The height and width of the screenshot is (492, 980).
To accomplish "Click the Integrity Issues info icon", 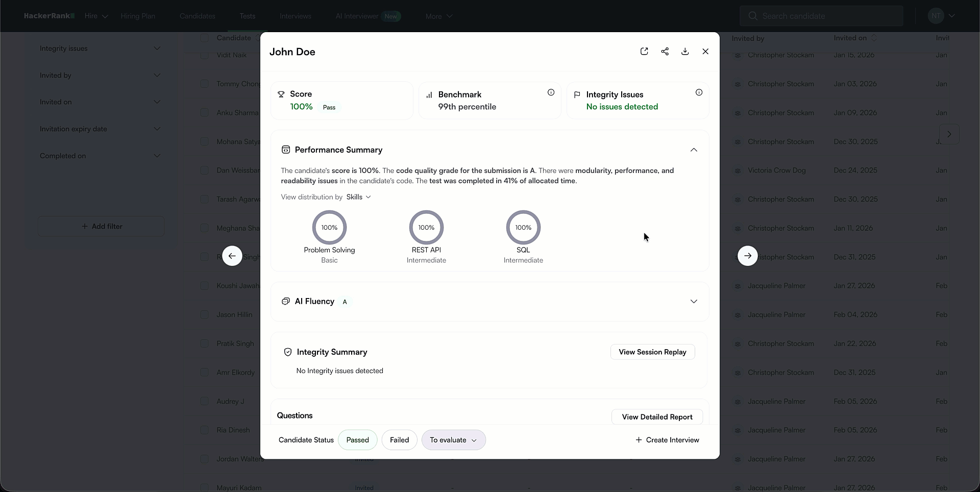I will (x=699, y=92).
